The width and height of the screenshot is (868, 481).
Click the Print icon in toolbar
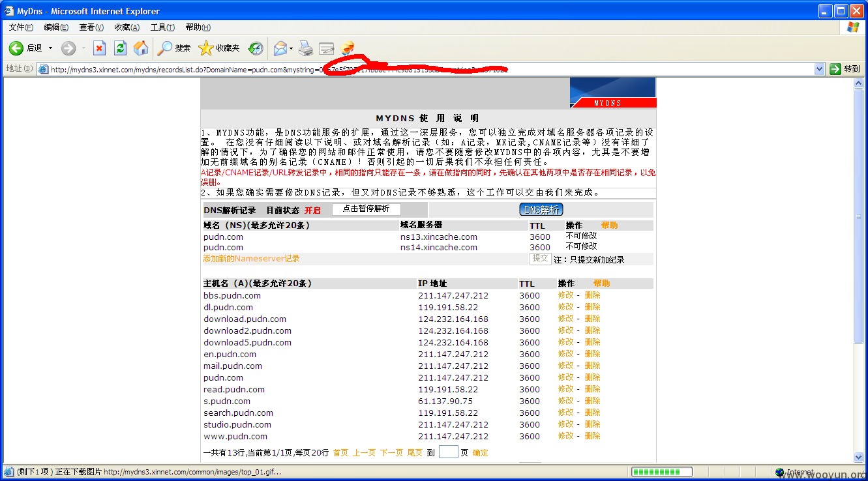pos(306,48)
